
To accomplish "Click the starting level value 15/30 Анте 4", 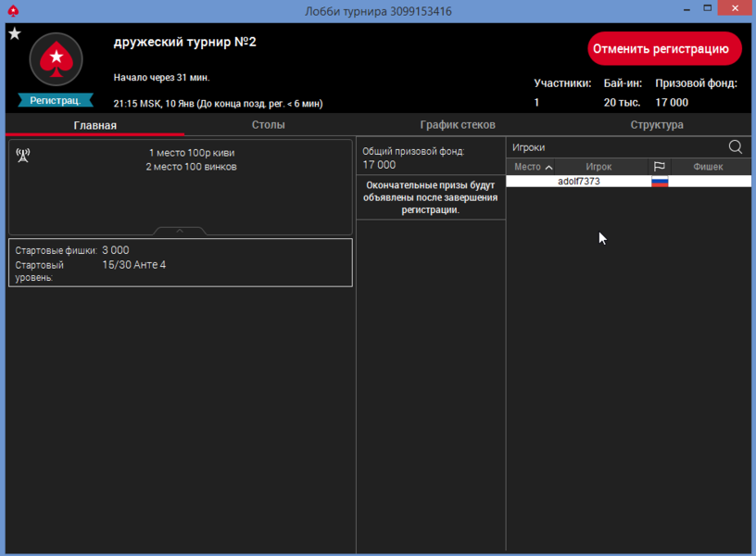I will point(134,265).
